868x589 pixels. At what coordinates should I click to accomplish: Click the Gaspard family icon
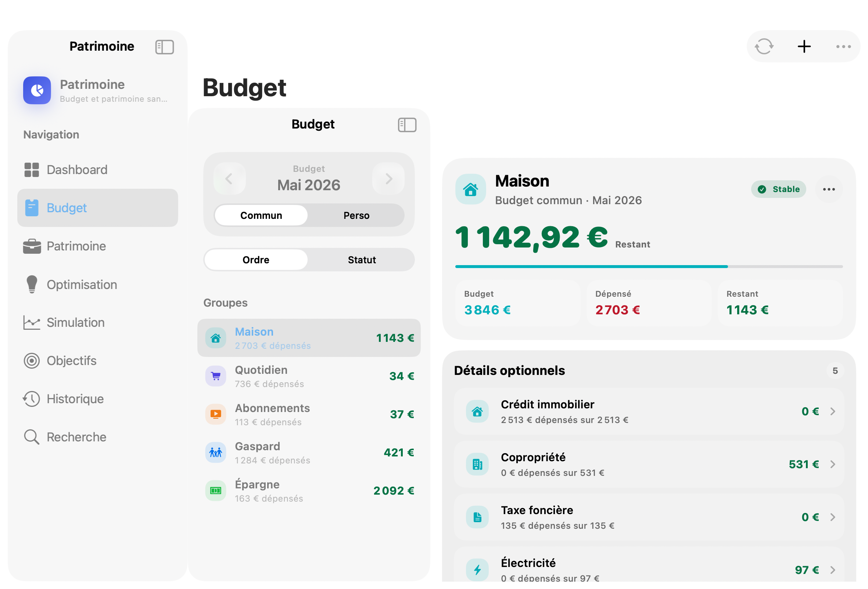(215, 453)
